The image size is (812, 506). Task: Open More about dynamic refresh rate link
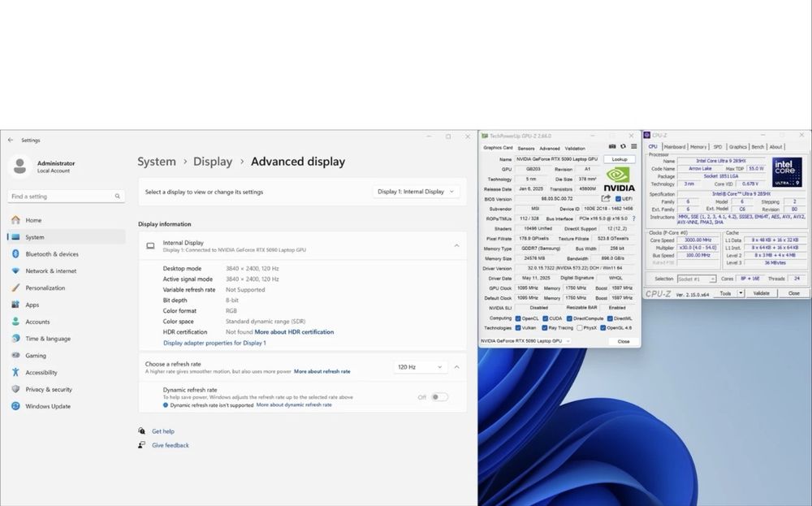tap(294, 405)
